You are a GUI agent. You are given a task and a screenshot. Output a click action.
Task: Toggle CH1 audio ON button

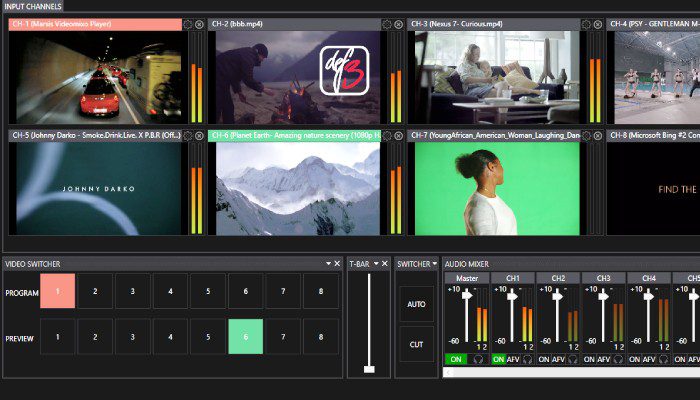(x=499, y=359)
